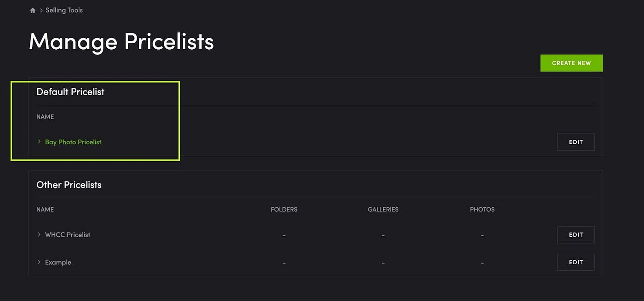Click the Photos column header
The image size is (644, 301).
coord(482,210)
